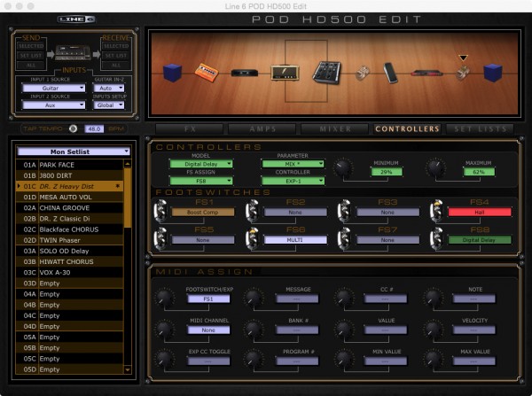Open the Input 2 Source Aux dropdown
532x396 pixels.
53,105
